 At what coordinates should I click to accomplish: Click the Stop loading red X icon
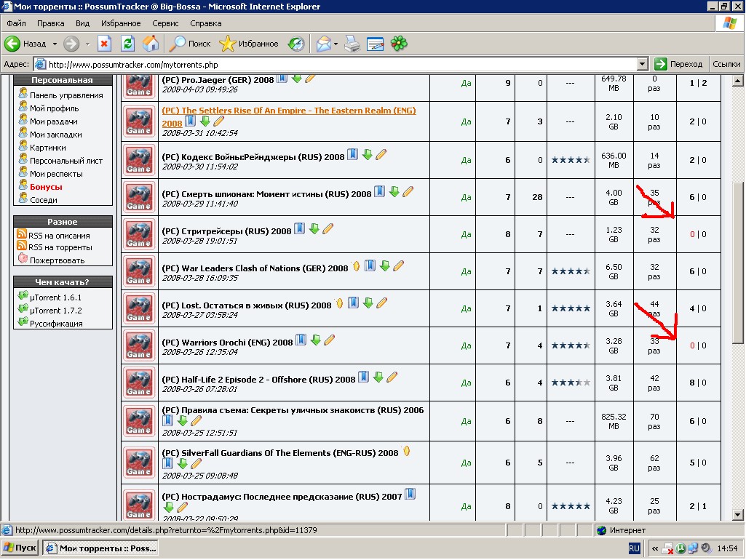(x=104, y=44)
